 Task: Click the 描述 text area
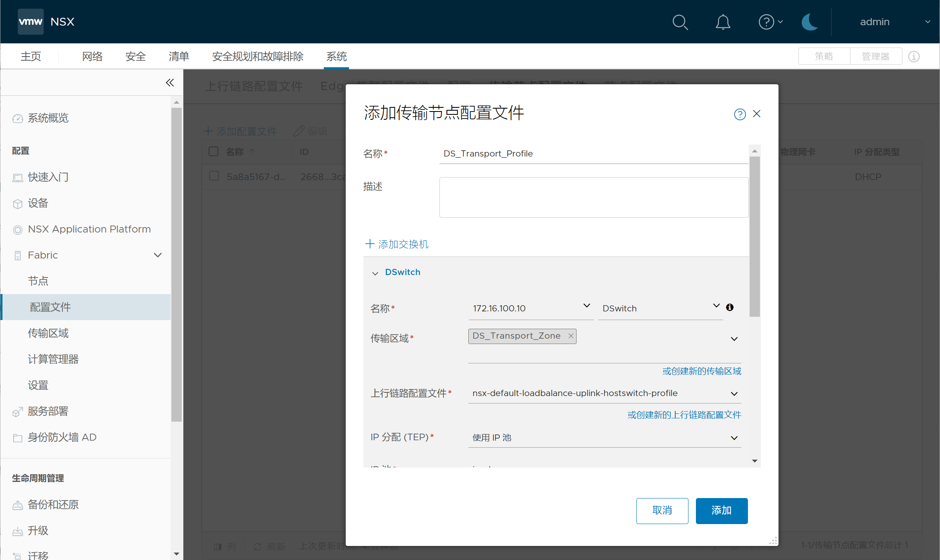(x=593, y=197)
